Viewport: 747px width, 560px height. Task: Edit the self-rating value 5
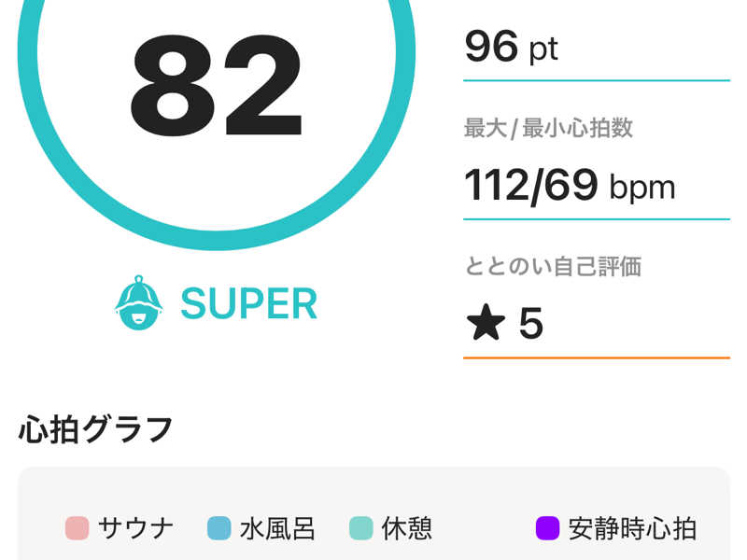[x=530, y=324]
